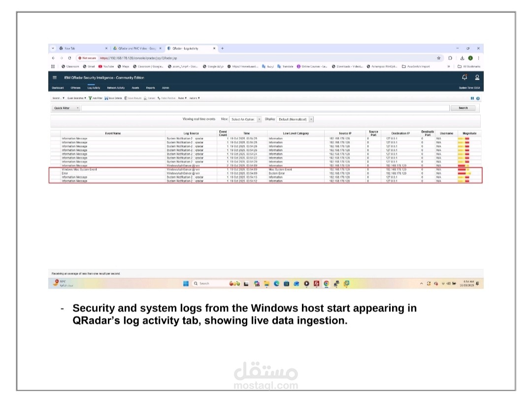
Task: Click the Search button
Action: pyautogui.click(x=463, y=108)
